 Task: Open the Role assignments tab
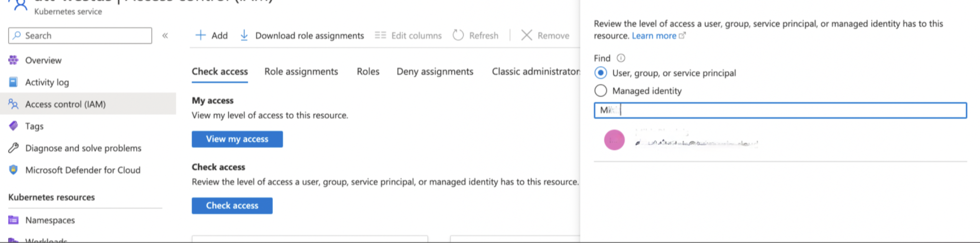click(301, 71)
